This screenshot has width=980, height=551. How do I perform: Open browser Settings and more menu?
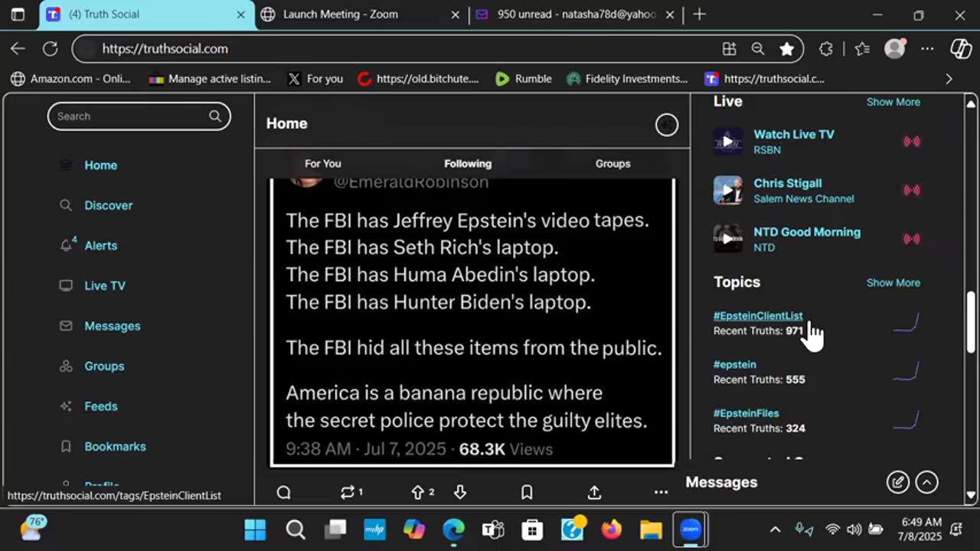(927, 49)
